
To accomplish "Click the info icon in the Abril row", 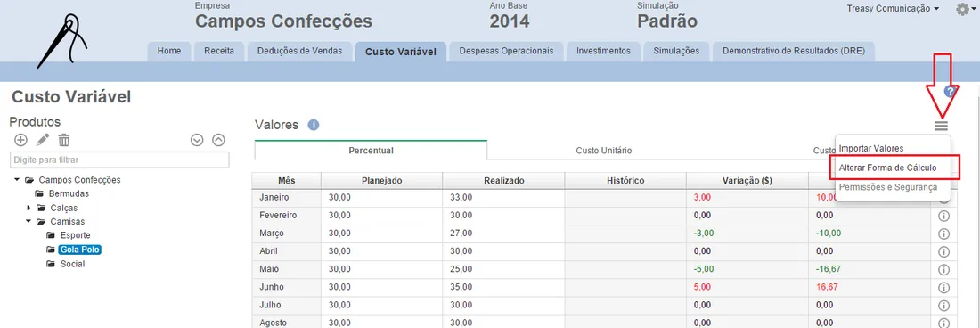I will [943, 251].
